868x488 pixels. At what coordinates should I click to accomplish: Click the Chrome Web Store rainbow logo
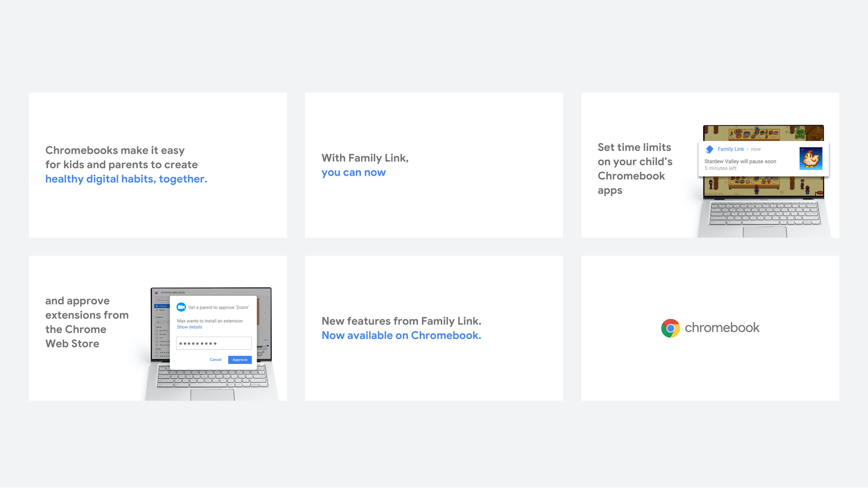pyautogui.click(x=157, y=293)
